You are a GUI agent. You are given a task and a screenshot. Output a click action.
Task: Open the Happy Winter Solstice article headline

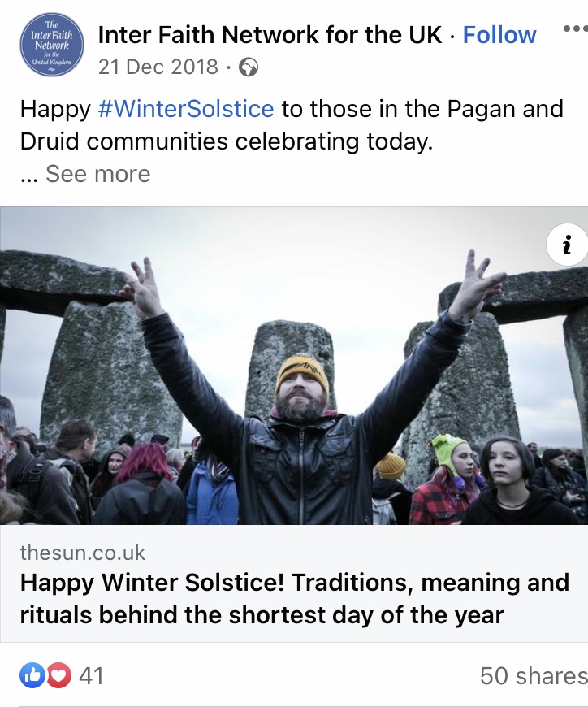[294, 598]
